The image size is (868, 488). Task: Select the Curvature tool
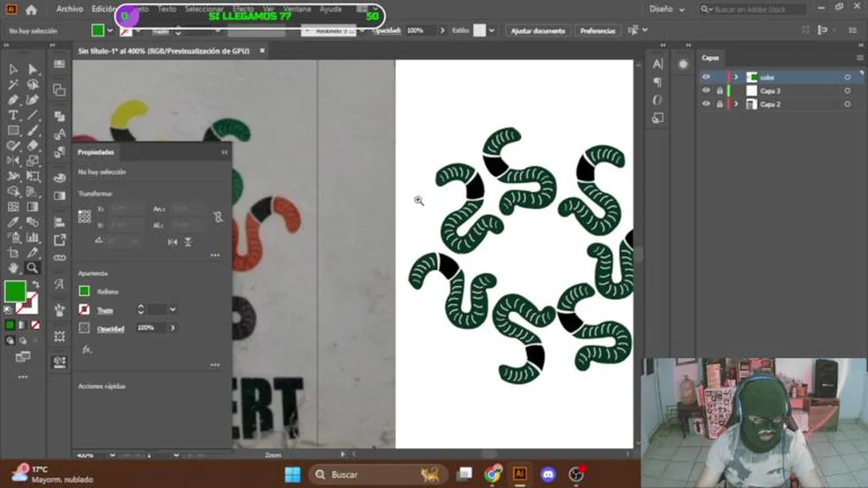(32, 100)
